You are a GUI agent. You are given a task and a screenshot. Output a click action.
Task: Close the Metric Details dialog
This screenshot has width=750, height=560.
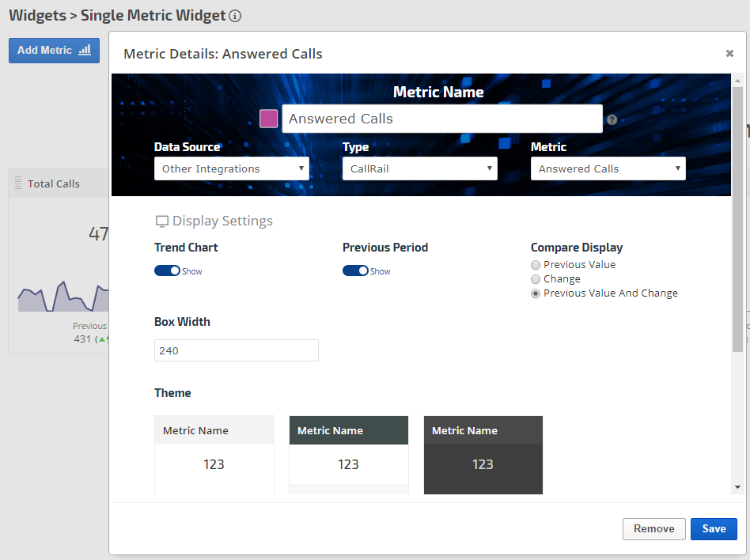click(x=729, y=54)
